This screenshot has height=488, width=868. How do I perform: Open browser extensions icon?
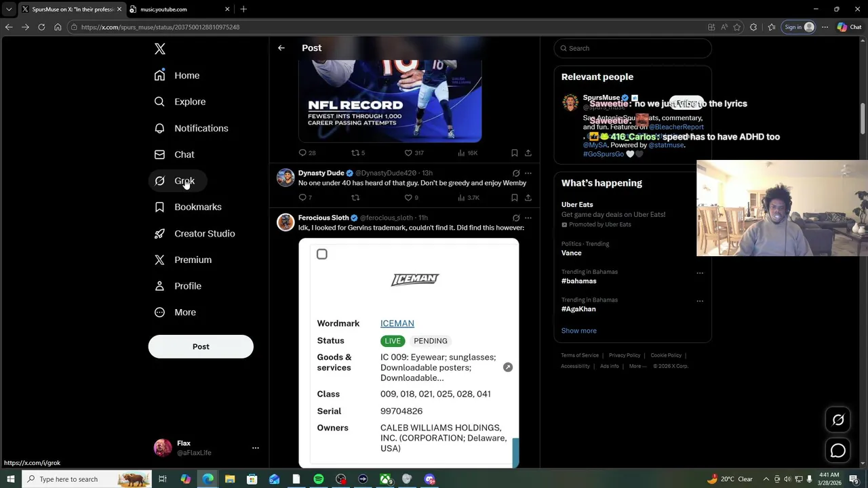point(753,27)
